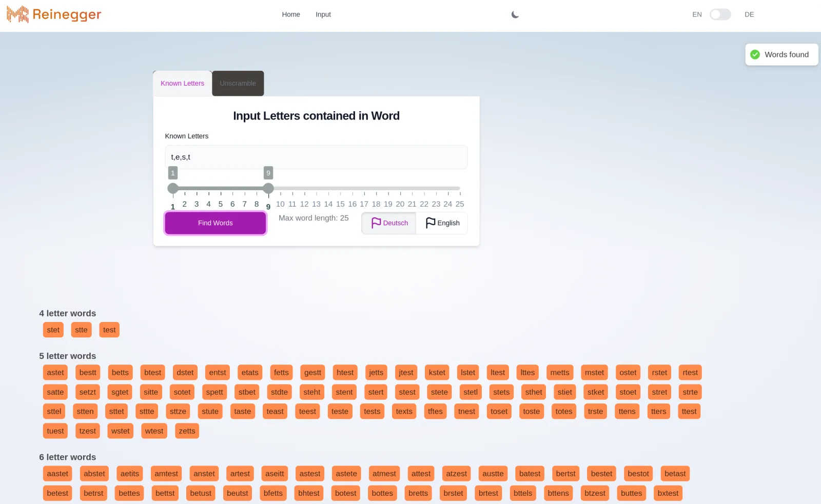Click the minimum length slider handle
Screen dimensions: 821x504
coord(173,188)
